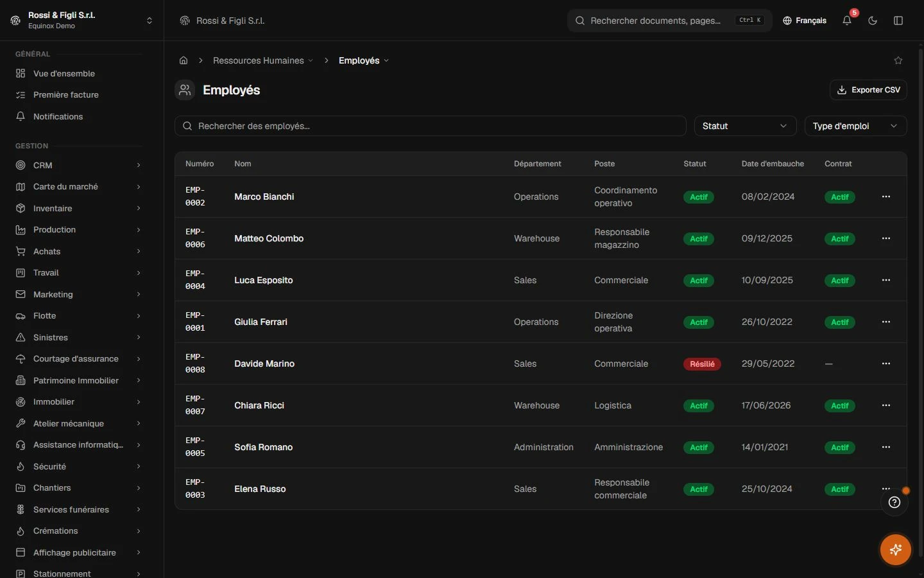924x578 pixels.
Task: Open the notifications bell icon
Action: coord(847,21)
